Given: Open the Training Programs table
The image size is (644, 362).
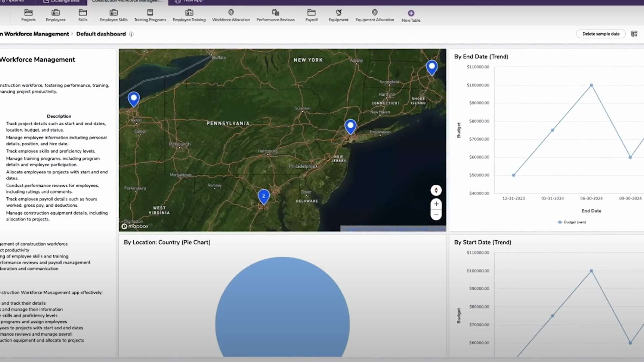Looking at the screenshot, I should tap(150, 15).
